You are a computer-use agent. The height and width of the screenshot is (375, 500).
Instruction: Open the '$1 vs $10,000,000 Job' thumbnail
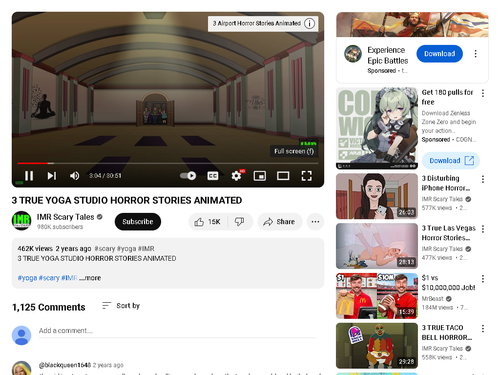377,296
